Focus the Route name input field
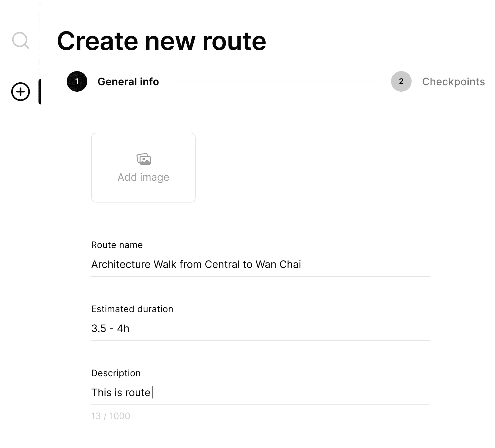495x448 pixels. pos(260,264)
